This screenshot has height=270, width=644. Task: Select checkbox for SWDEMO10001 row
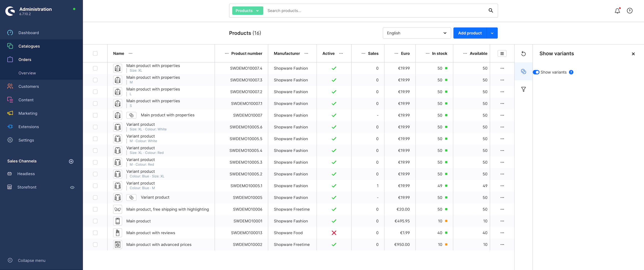point(95,221)
